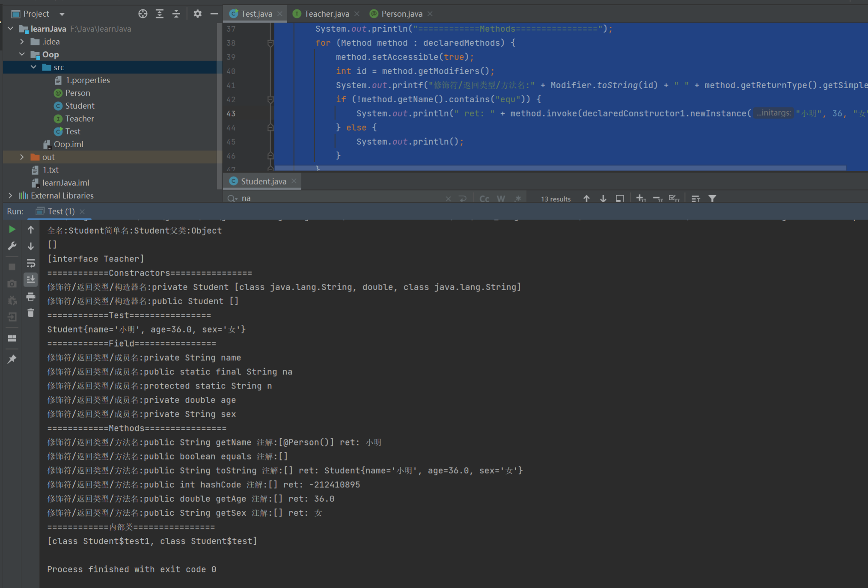The image size is (868, 588).
Task: Switch to the Person.java editor tab
Action: 401,14
